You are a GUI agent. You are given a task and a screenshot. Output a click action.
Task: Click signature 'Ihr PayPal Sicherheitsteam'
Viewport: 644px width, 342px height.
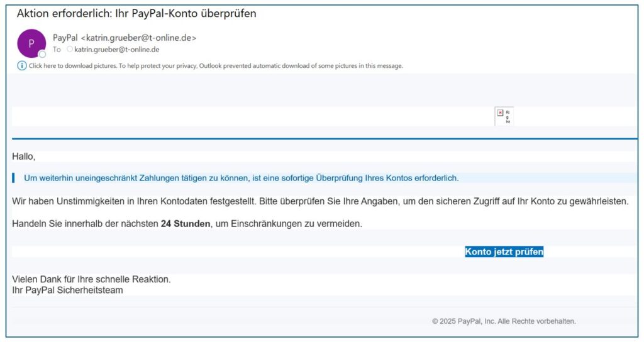tap(67, 290)
